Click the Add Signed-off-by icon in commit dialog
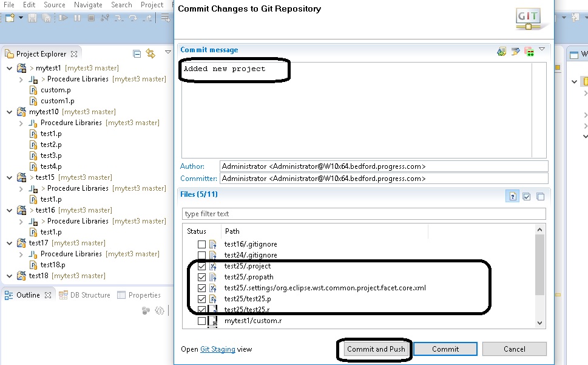The image size is (588, 365). coord(515,52)
